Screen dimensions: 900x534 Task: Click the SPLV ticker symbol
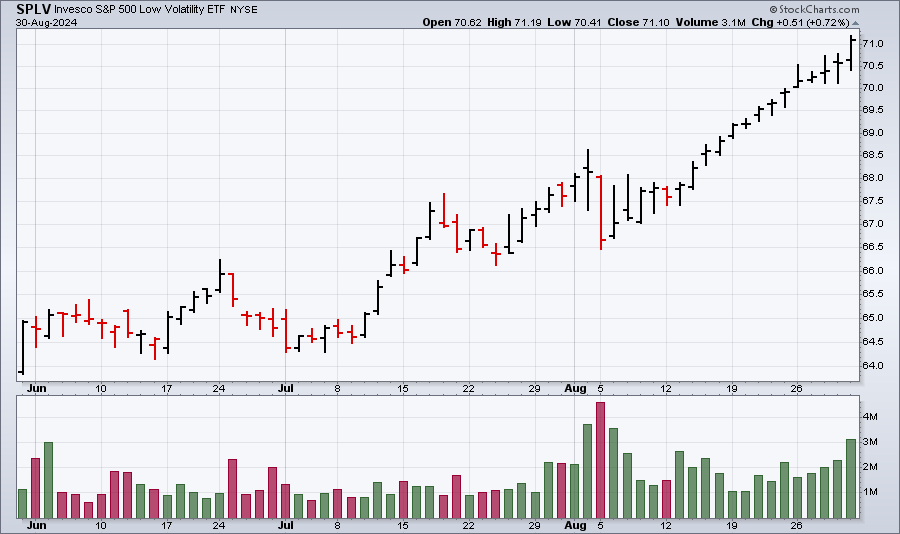point(33,9)
